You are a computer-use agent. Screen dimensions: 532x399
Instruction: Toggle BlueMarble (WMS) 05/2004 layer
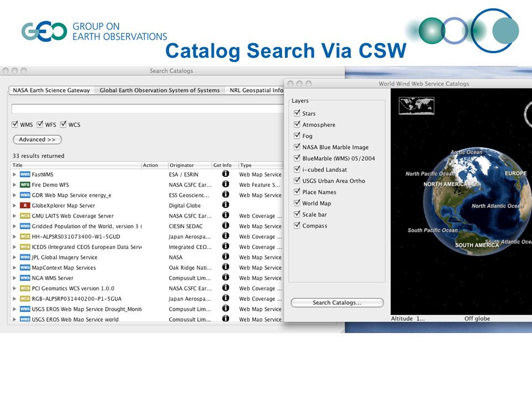[x=297, y=158]
